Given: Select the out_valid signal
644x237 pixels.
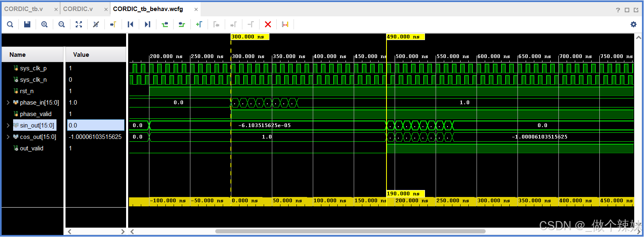Looking at the screenshot, I should (32, 148).
